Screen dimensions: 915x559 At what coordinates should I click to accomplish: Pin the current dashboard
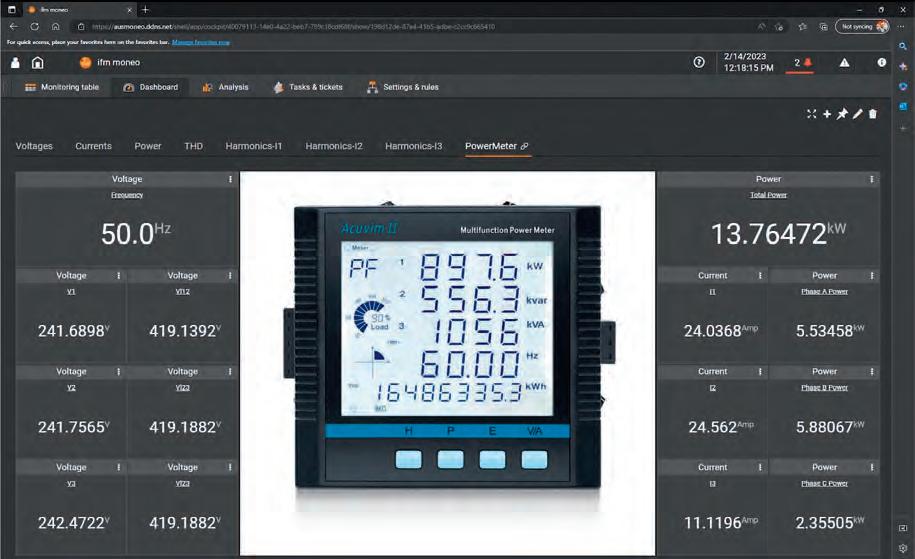[x=842, y=114]
